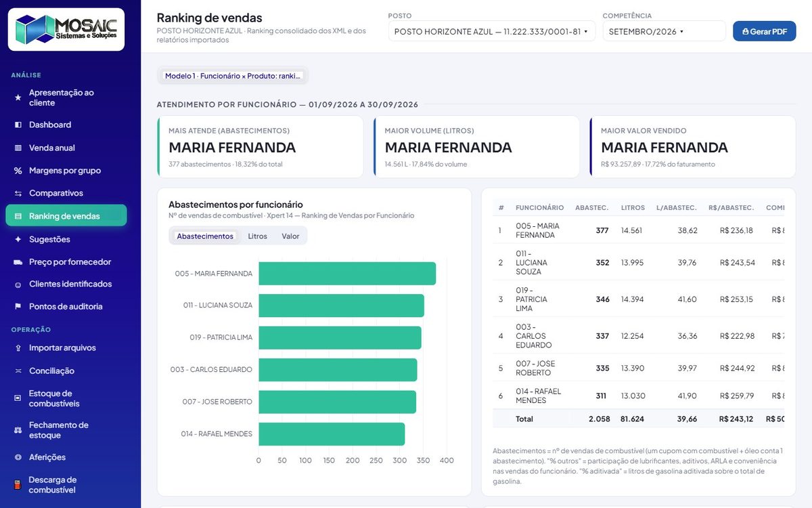
Task: Click the percent icon for Margens por grupo
Action: 18,171
